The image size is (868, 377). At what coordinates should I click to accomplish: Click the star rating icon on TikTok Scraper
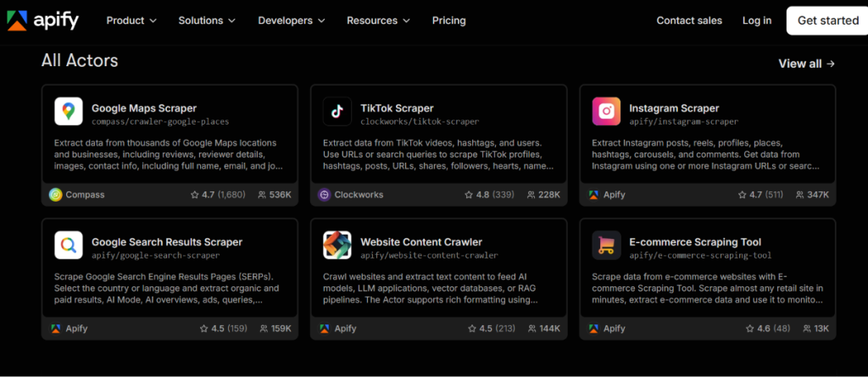tap(468, 195)
